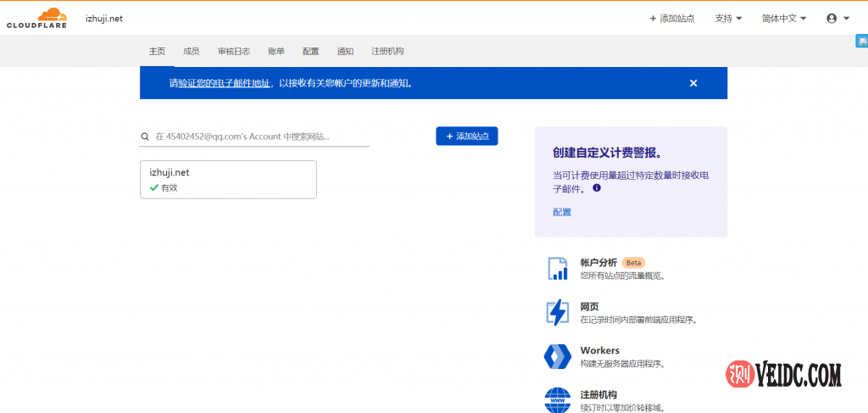This screenshot has width=868, height=413.
Task: Click the info icon in billing alert card
Action: (597, 187)
